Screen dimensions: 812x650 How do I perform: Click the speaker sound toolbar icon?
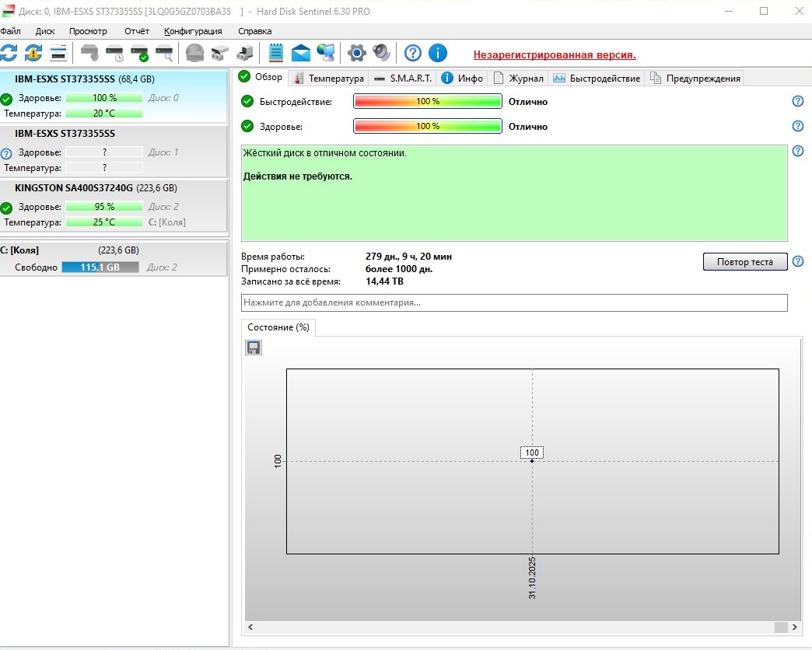click(381, 53)
